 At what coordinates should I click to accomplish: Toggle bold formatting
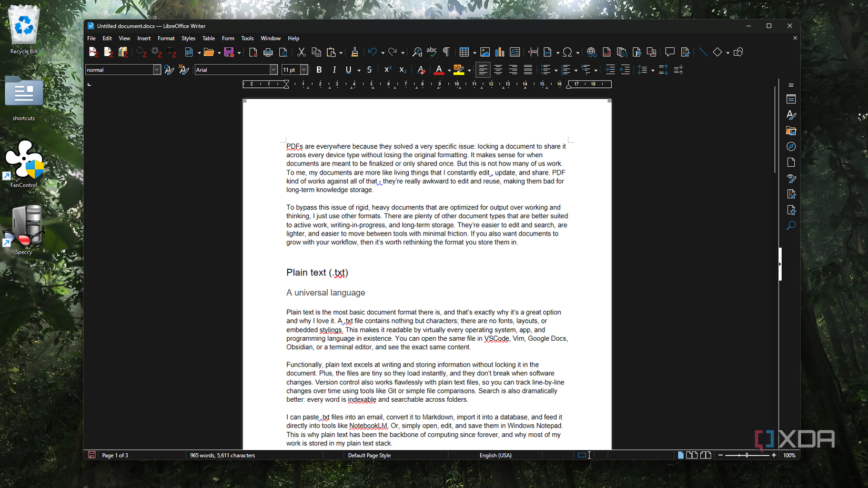pyautogui.click(x=319, y=69)
